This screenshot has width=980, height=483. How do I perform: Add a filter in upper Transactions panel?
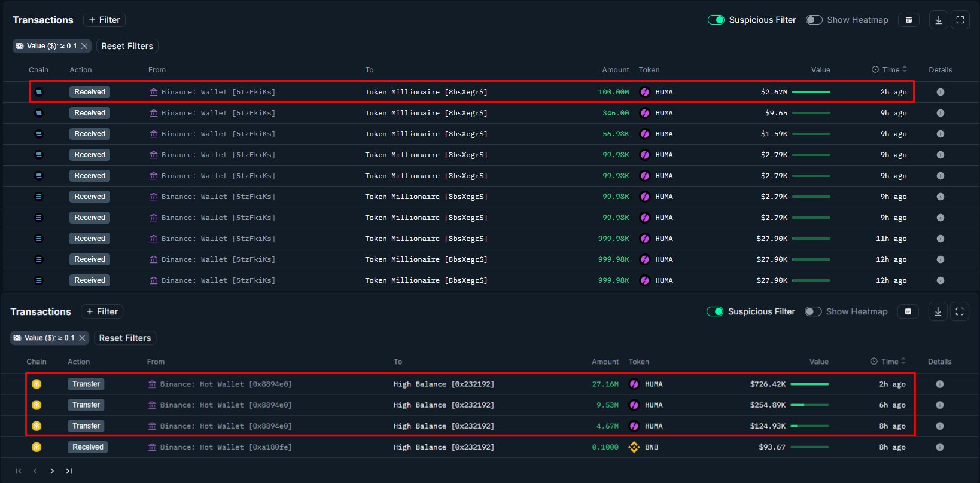pos(104,20)
